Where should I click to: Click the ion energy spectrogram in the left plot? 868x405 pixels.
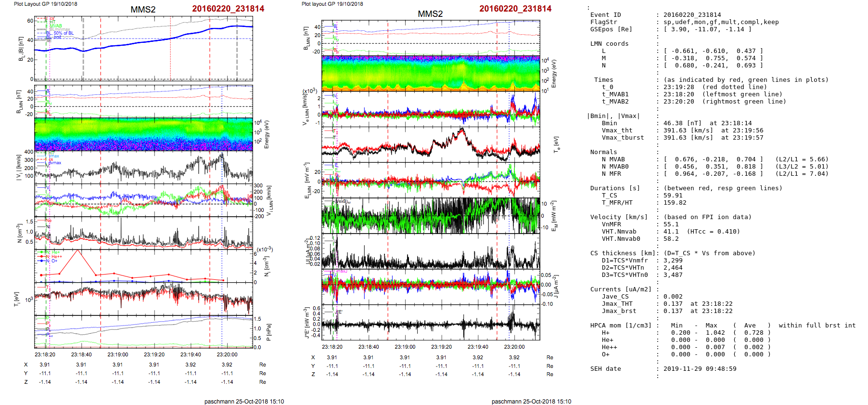(143, 134)
